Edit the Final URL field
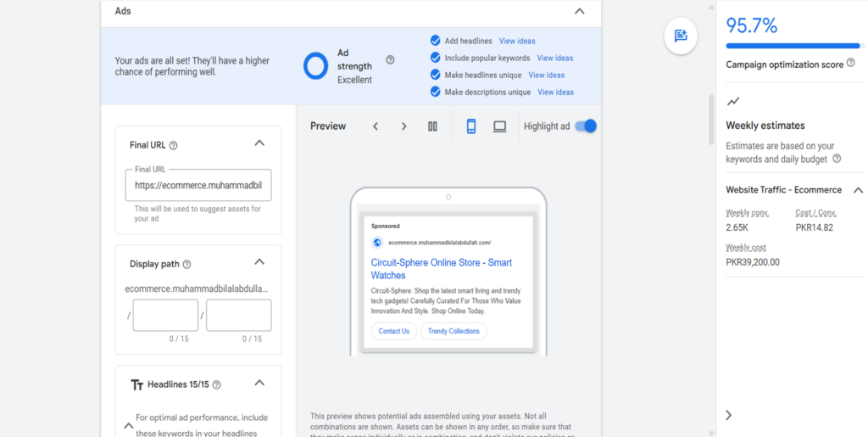 (198, 186)
